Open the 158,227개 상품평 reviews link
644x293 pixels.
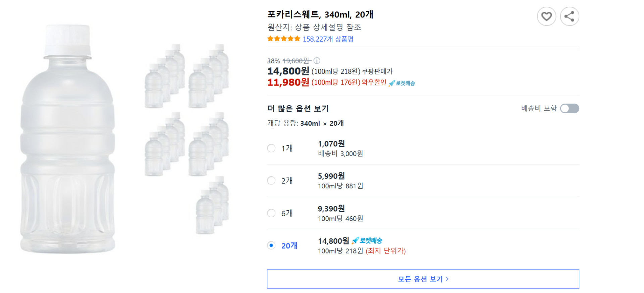[329, 39]
